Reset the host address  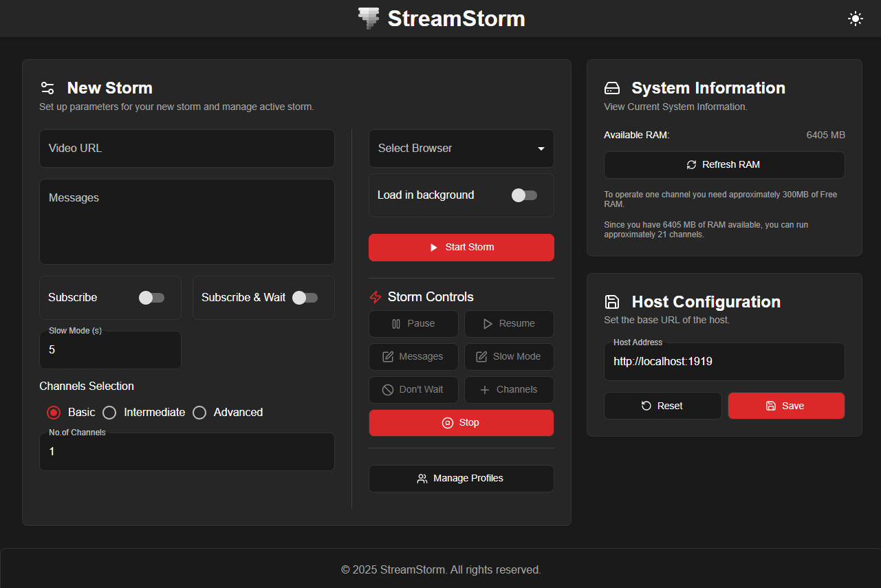[x=662, y=406]
